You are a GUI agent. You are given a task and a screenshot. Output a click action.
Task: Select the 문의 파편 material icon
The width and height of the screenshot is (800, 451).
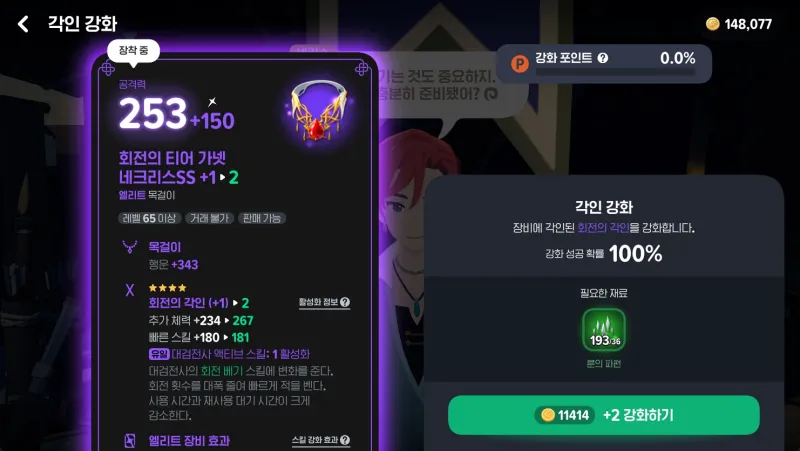point(604,330)
